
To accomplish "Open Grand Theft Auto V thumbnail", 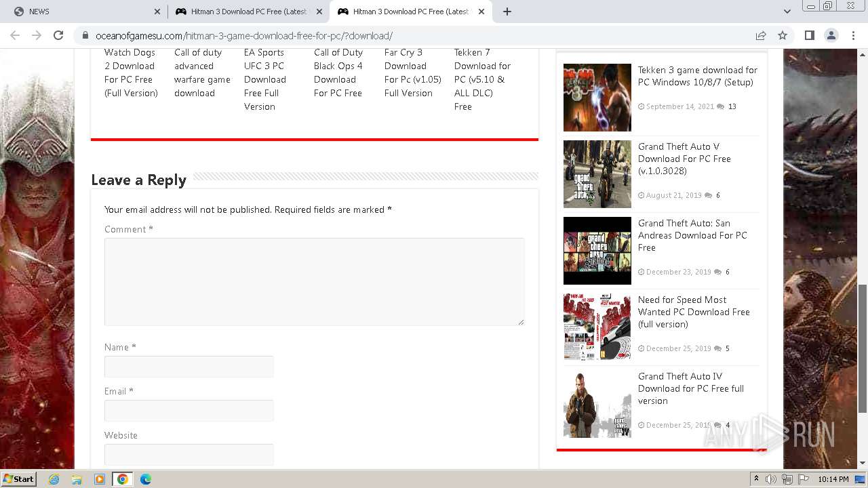I will point(597,174).
